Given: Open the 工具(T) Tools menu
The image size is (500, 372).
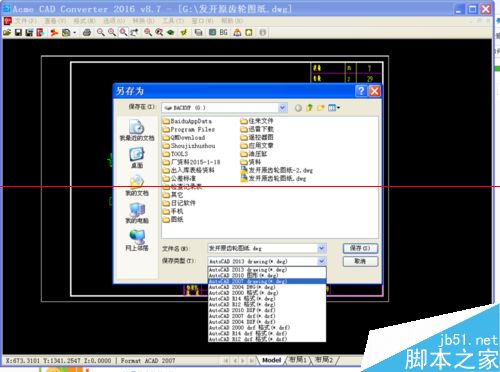Looking at the screenshot, I should pyautogui.click(x=173, y=21).
